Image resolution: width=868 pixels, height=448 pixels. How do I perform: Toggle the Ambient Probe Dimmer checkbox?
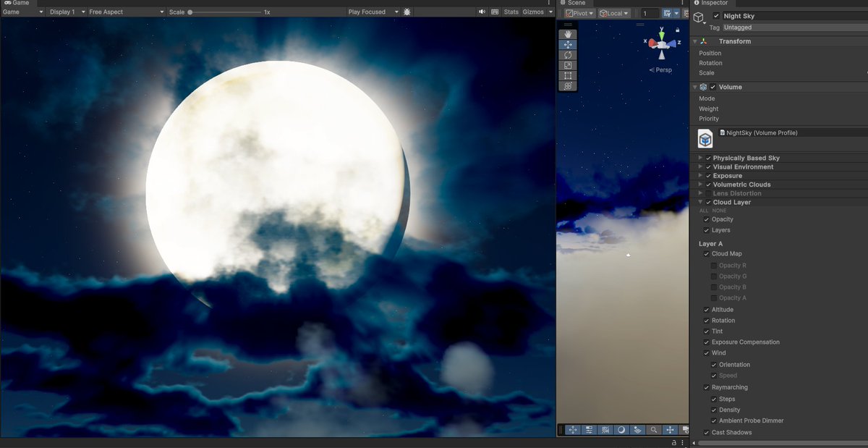(x=714, y=420)
